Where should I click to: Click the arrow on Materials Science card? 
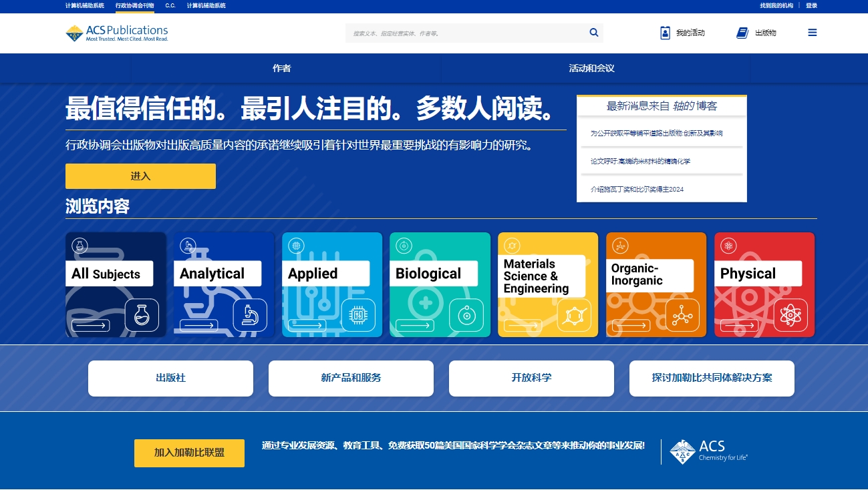tap(523, 326)
